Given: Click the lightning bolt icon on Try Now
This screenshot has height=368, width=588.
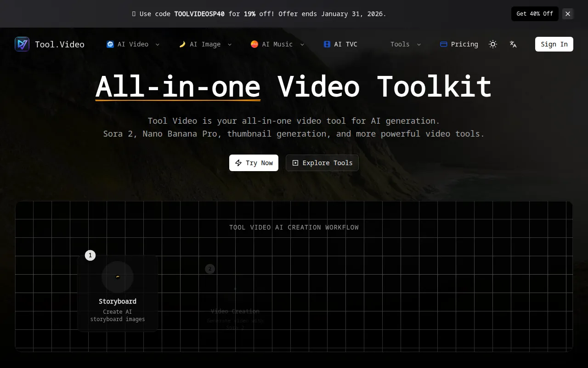Looking at the screenshot, I should [x=238, y=163].
